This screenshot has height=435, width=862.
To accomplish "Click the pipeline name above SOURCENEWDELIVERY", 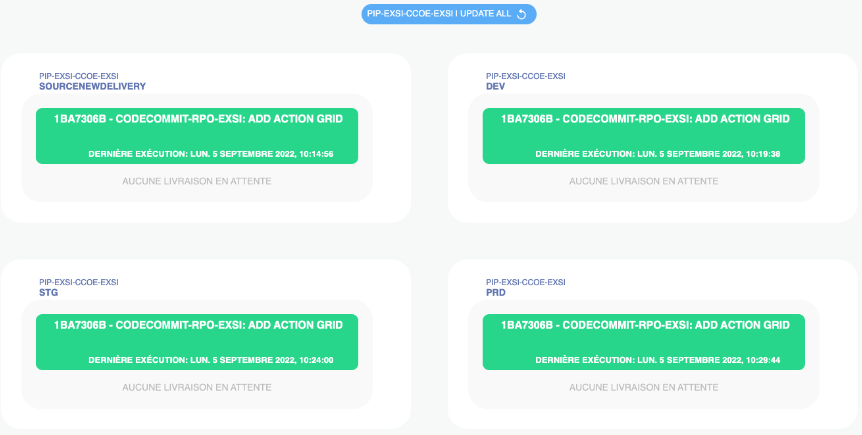I will point(79,76).
